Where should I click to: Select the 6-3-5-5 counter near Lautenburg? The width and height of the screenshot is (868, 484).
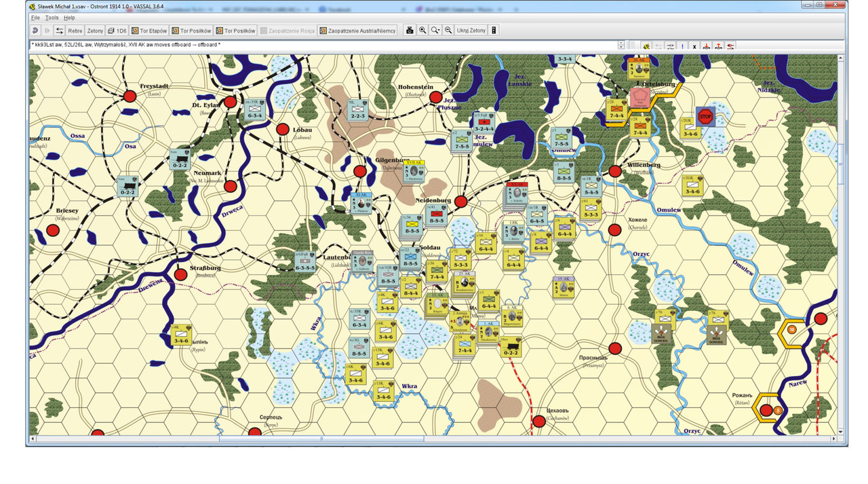305,262
